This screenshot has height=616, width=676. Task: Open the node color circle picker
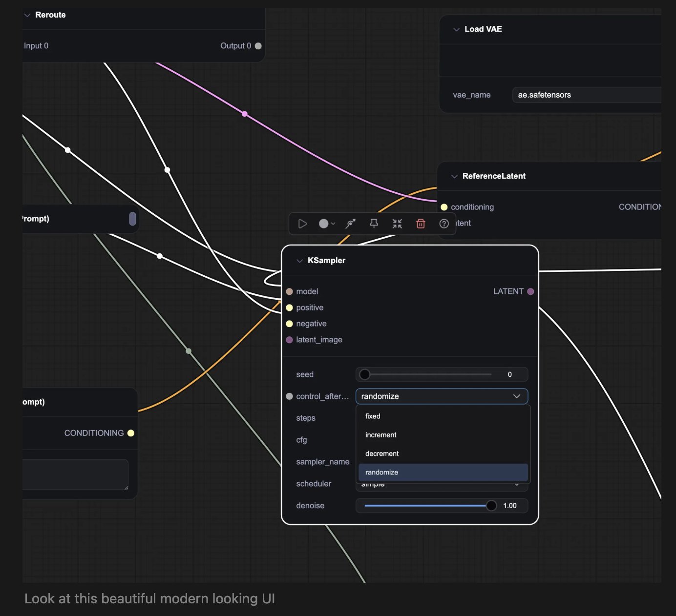tap(326, 224)
